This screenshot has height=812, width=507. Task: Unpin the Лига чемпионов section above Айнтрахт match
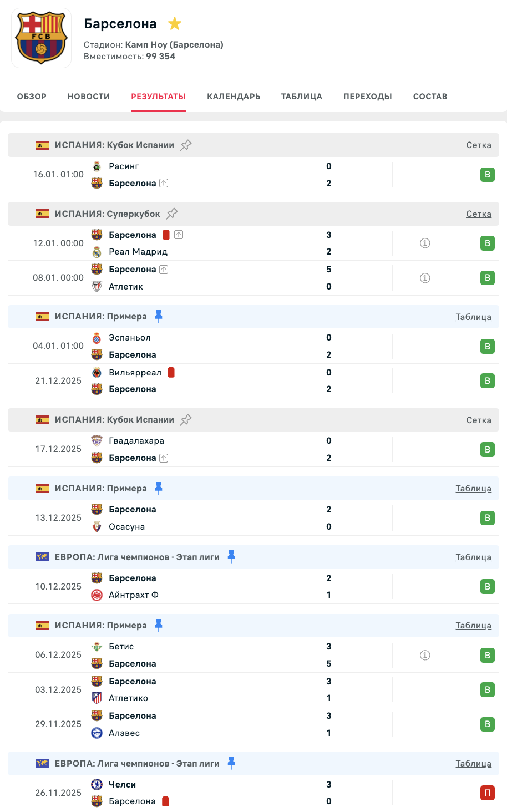231,556
